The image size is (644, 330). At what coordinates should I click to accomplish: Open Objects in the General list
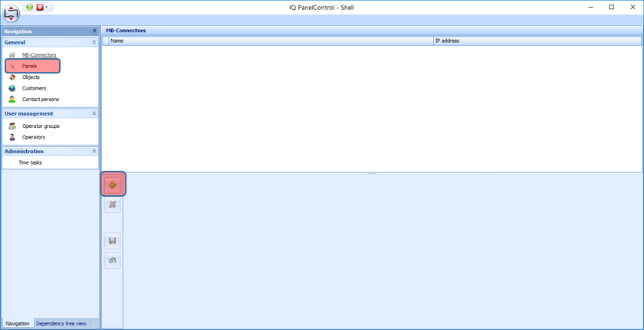point(31,77)
